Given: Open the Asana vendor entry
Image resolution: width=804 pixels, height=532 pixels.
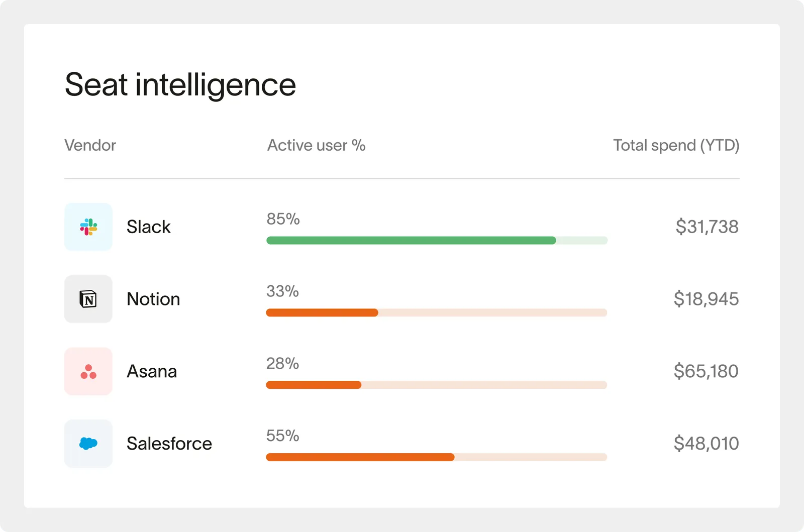Looking at the screenshot, I should point(152,372).
